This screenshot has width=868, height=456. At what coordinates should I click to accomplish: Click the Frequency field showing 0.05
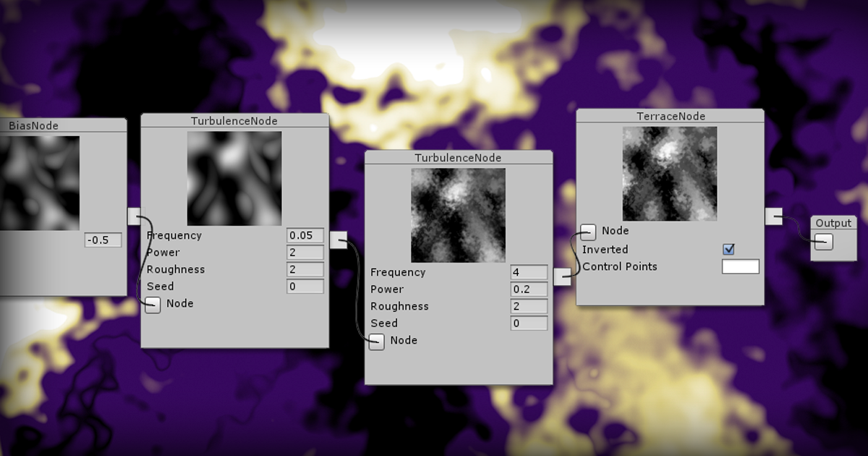305,235
